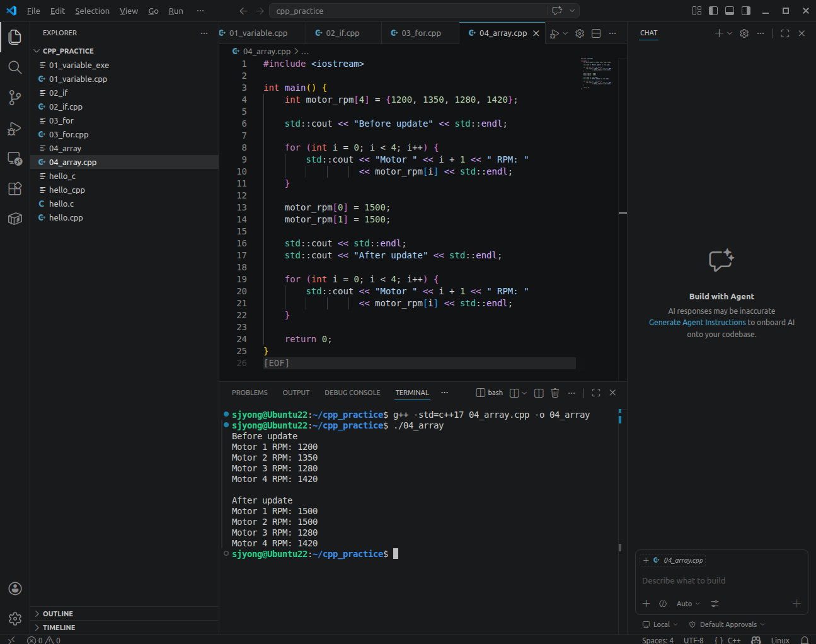This screenshot has width=816, height=644.
Task: Switch to the DEBUG CONSOLE tab
Action: (352, 393)
